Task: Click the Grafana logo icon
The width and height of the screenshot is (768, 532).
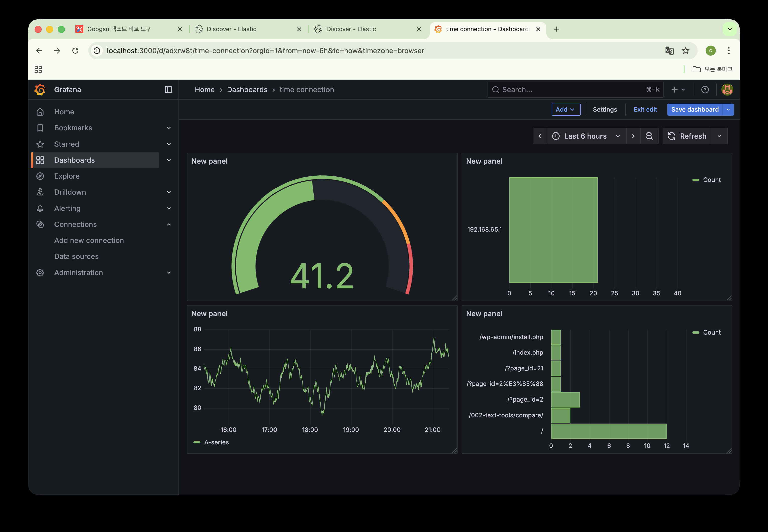Action: click(x=40, y=90)
